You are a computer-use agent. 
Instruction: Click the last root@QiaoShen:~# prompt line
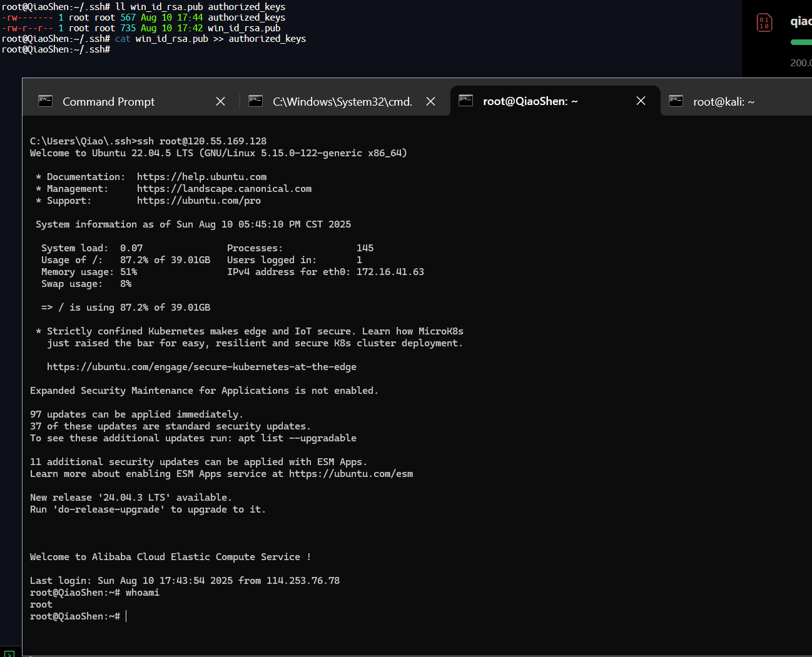pos(75,616)
